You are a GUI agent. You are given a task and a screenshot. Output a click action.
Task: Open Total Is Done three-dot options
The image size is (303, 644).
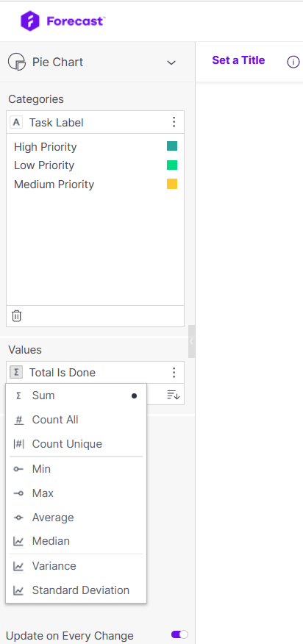tap(174, 373)
